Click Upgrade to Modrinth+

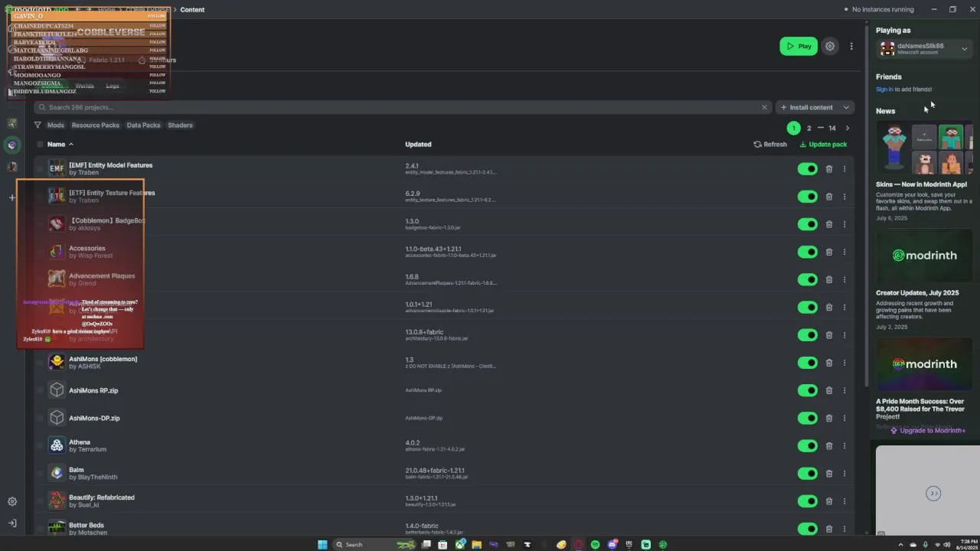(928, 431)
